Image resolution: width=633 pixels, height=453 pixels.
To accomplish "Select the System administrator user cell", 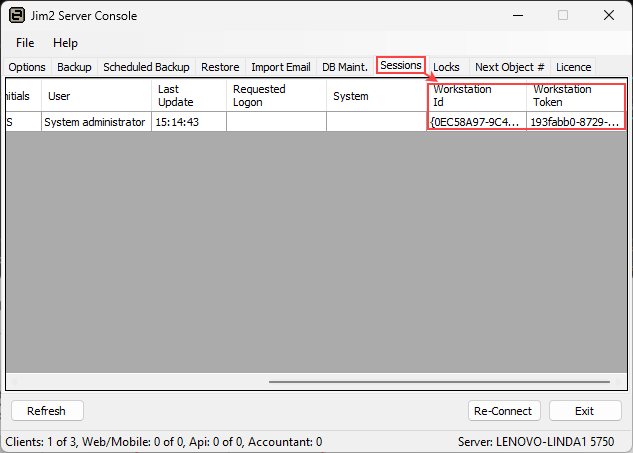I will (x=96, y=122).
